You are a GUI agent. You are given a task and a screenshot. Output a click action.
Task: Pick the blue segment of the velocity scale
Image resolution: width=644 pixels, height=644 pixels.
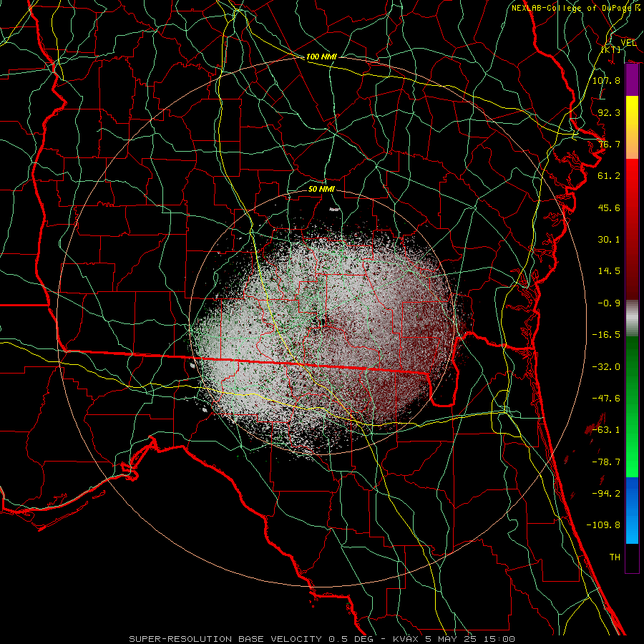[x=632, y=510]
